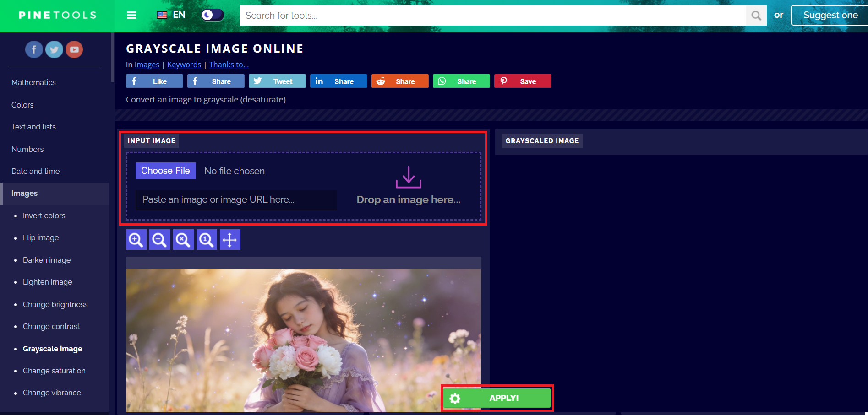Click the Pinterest Save button
868x415 pixels.
pyautogui.click(x=523, y=81)
